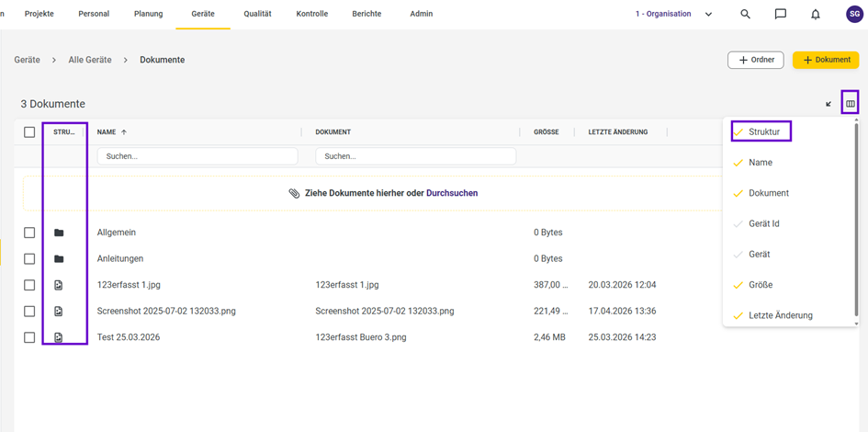
Task: Click the Stru... column header
Action: pyautogui.click(x=64, y=132)
